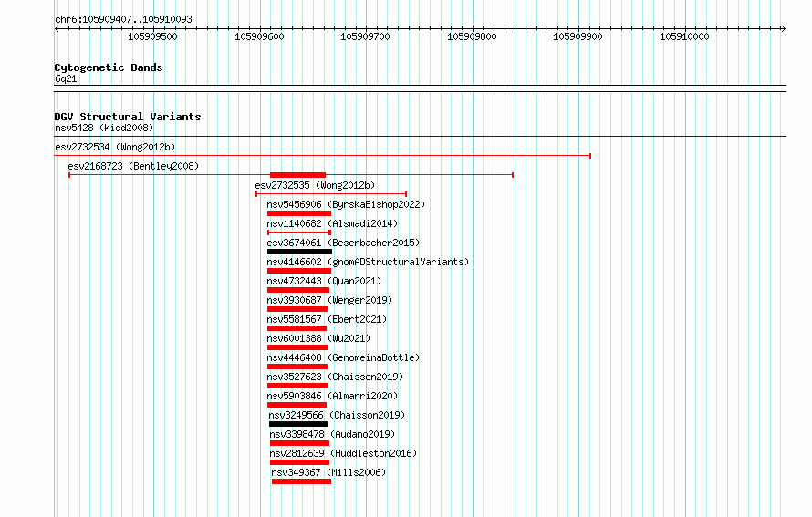812x517 pixels.
Task: Click the red bar under nsv5581567
Action: point(297,328)
